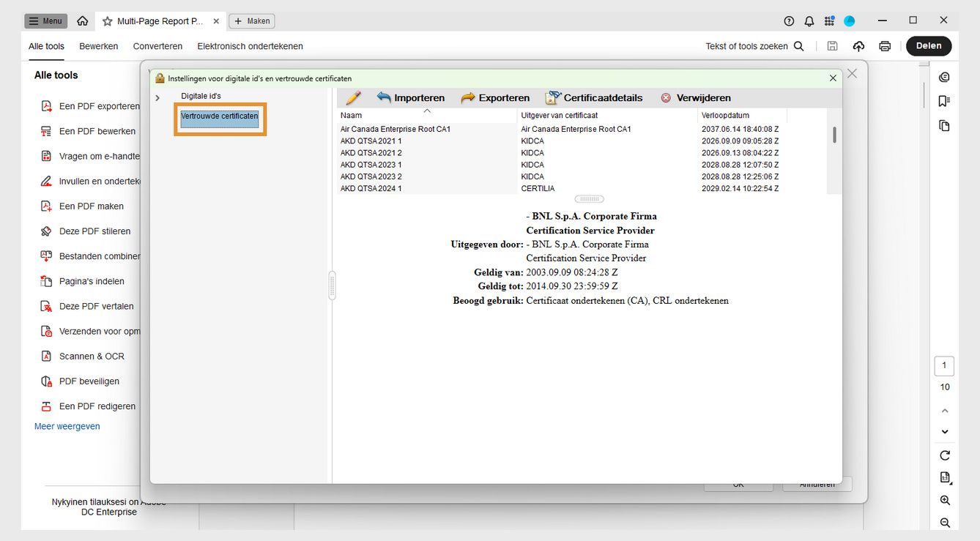Upload to cloud using the cloud arrow icon
Viewport: 980px width, 541px height.
858,46
